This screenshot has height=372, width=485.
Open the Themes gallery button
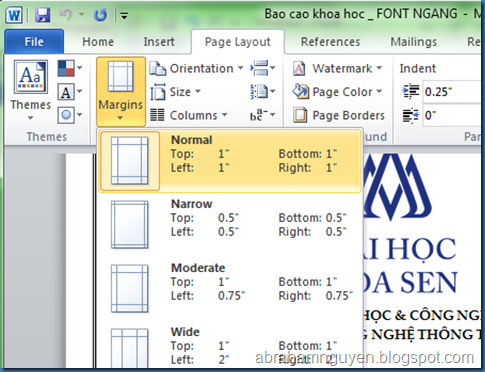click(31, 90)
